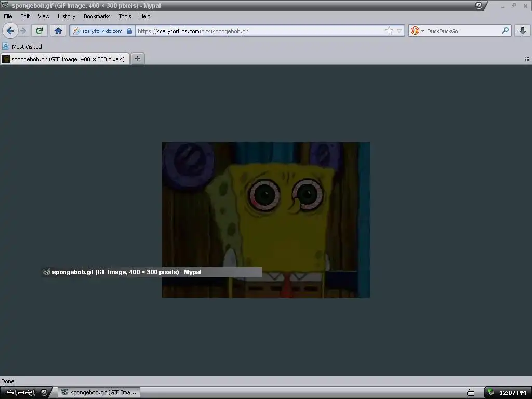Select the spongebob.gif tab

(x=65, y=59)
